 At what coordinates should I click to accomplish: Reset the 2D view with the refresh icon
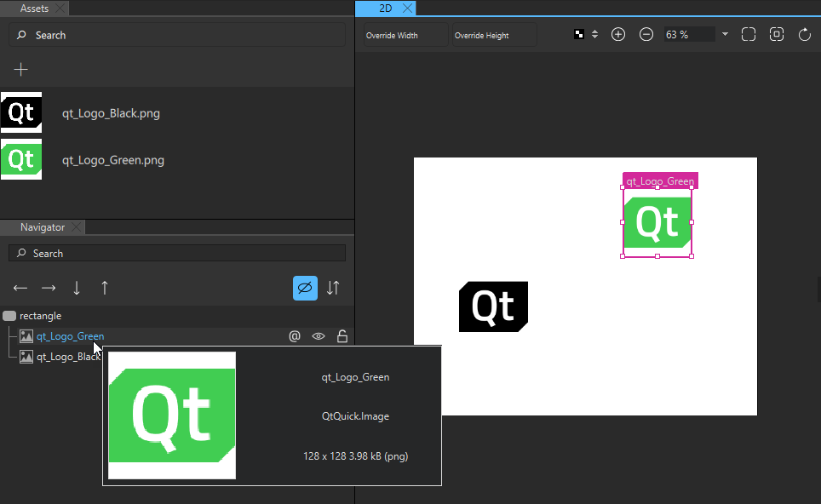coord(804,34)
